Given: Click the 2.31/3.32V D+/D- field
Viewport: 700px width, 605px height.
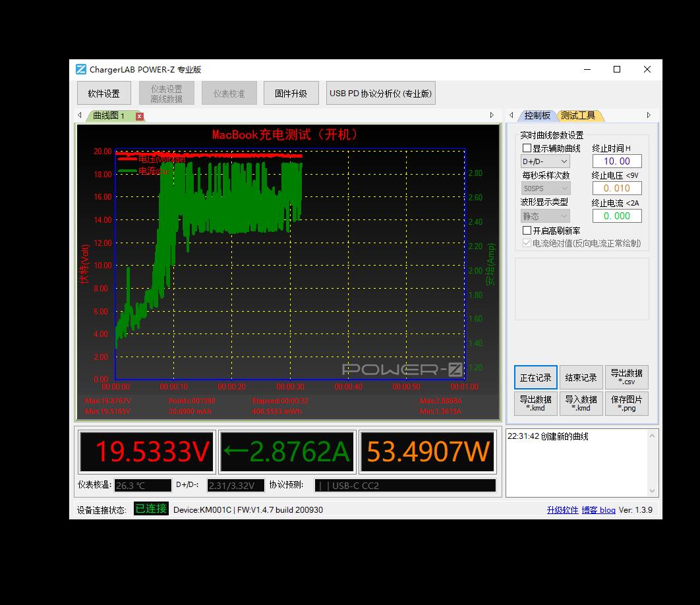Looking at the screenshot, I should [x=236, y=485].
